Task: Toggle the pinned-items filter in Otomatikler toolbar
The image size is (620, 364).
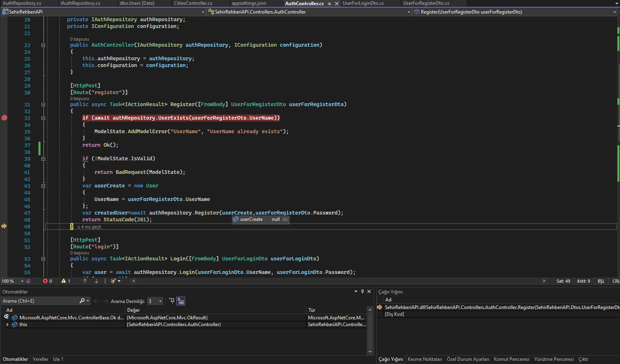Action: pyautogui.click(x=172, y=301)
